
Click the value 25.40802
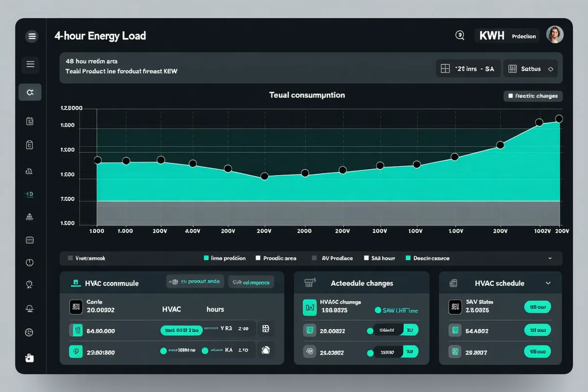[x=332, y=352]
